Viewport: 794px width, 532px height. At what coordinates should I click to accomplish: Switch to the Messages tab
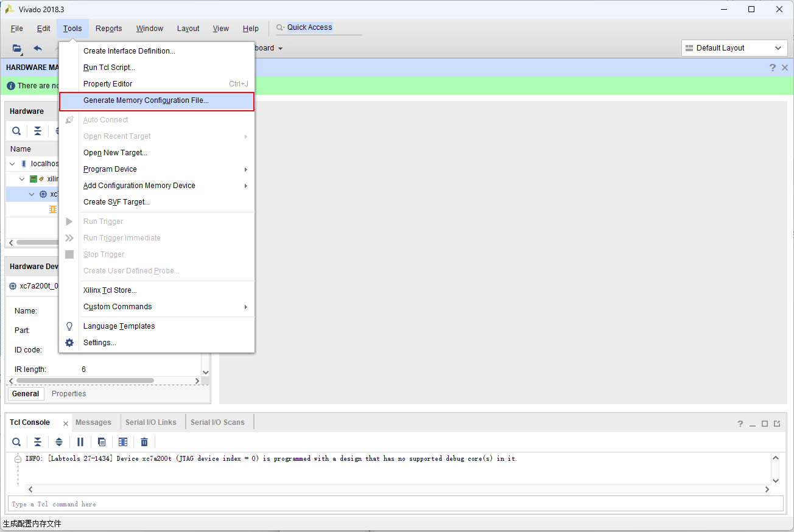[93, 422]
